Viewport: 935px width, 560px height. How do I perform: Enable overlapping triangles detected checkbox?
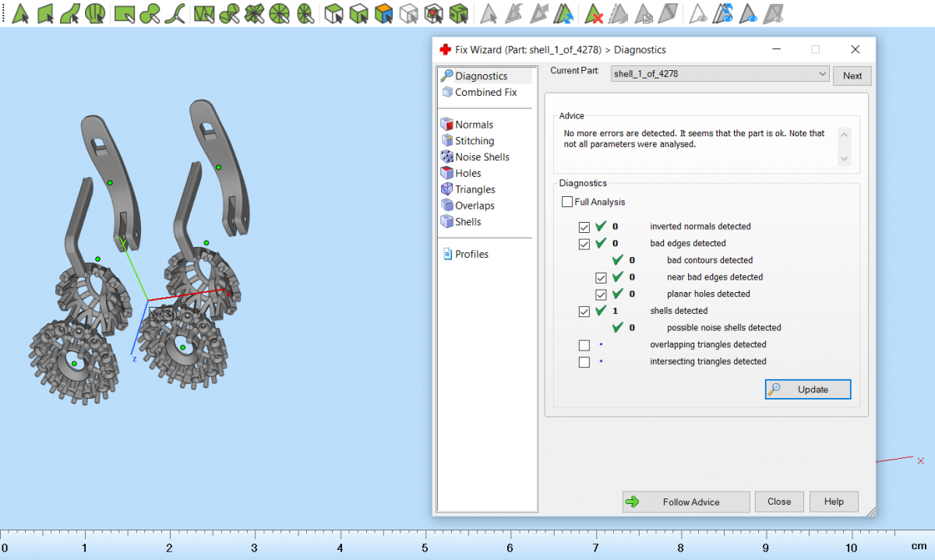pos(584,345)
